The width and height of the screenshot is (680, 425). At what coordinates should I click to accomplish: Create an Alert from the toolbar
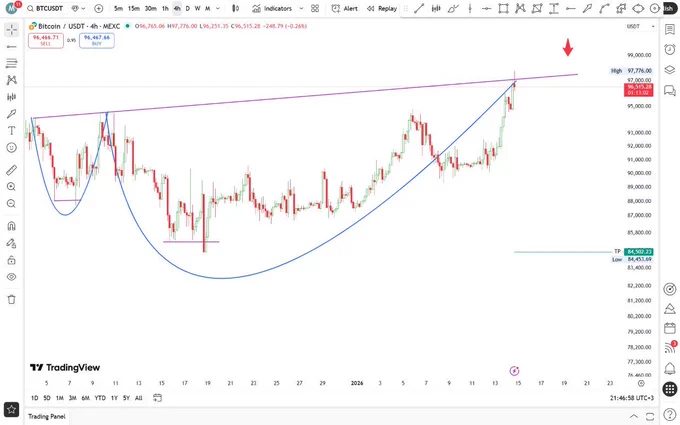345,8
